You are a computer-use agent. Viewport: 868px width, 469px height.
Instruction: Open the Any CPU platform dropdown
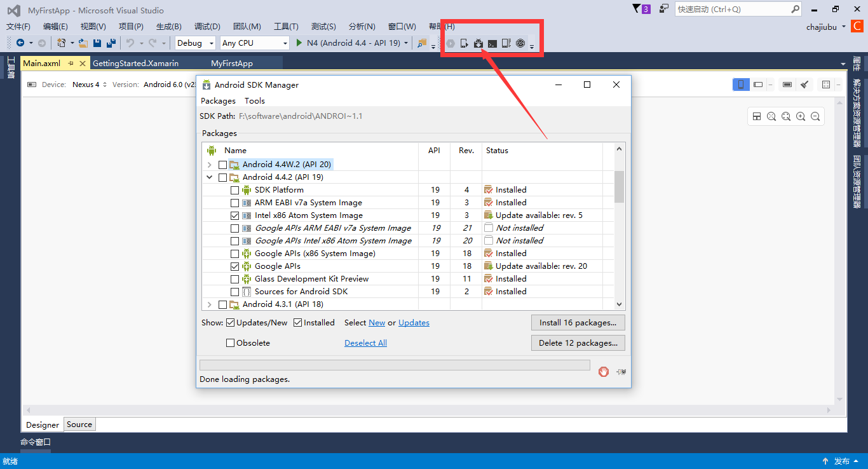(x=254, y=43)
